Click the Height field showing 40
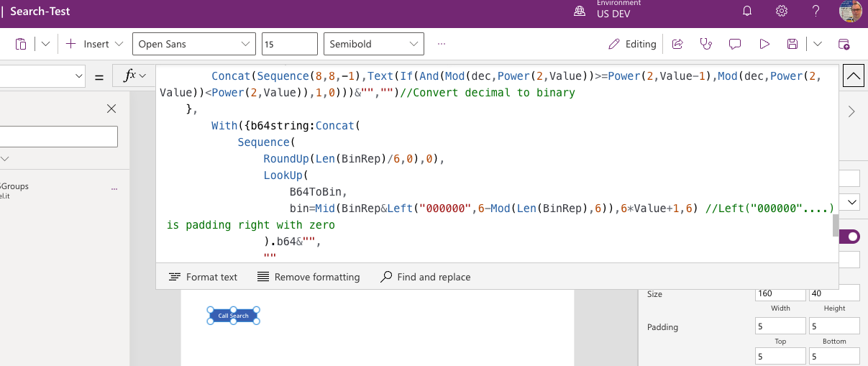The height and width of the screenshot is (366, 868). 834,293
